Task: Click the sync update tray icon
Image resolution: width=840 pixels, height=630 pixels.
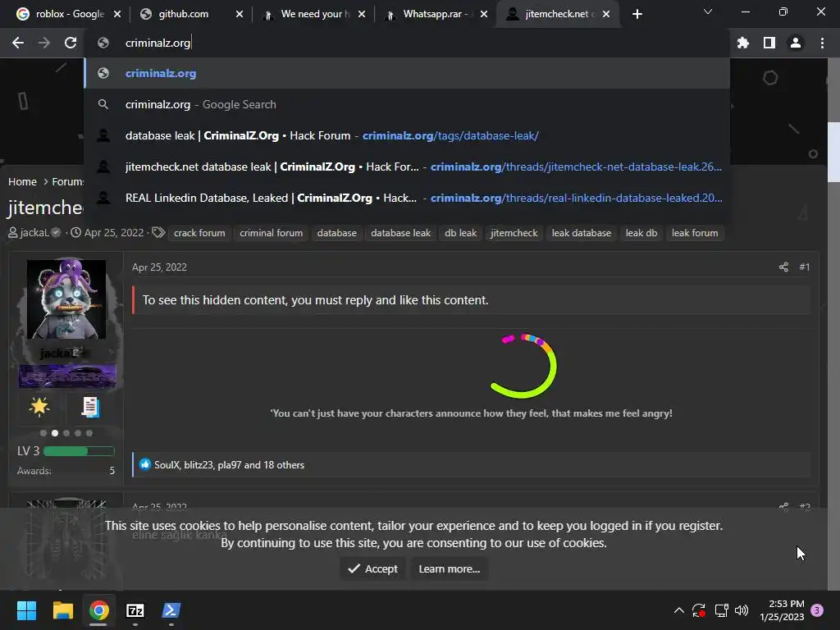Action: (x=699, y=610)
